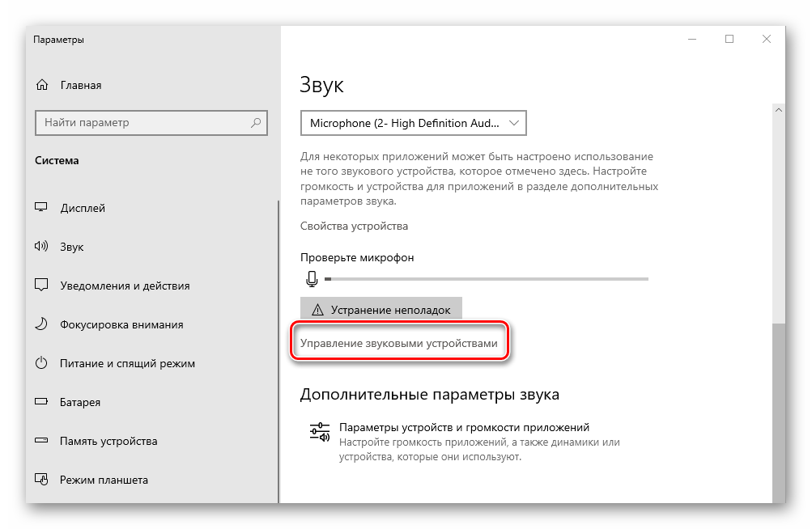This screenshot has height=529, width=812.
Task: Click the Найти параметр search field
Action: click(x=151, y=123)
